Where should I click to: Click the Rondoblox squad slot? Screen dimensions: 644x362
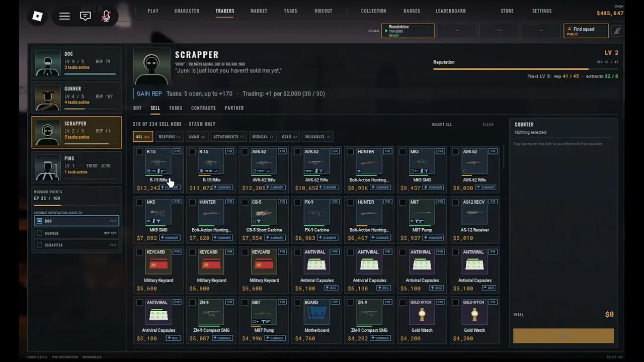click(x=408, y=31)
